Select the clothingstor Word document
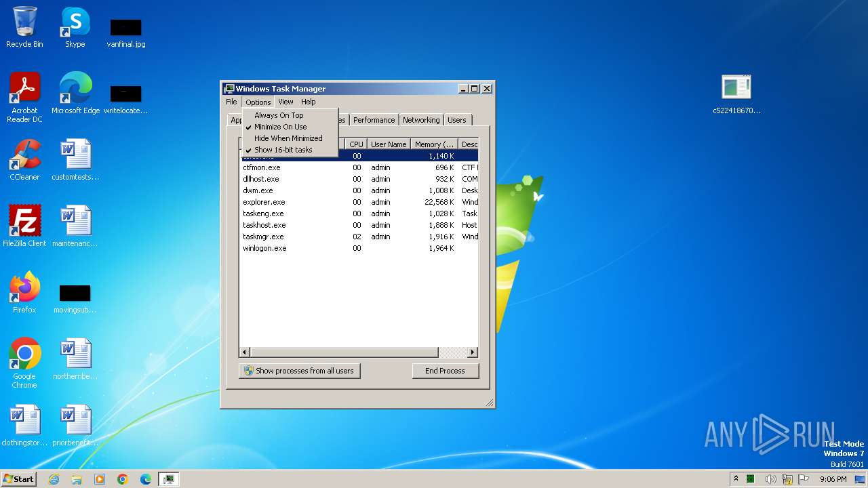This screenshot has height=488, width=868. tap(24, 426)
